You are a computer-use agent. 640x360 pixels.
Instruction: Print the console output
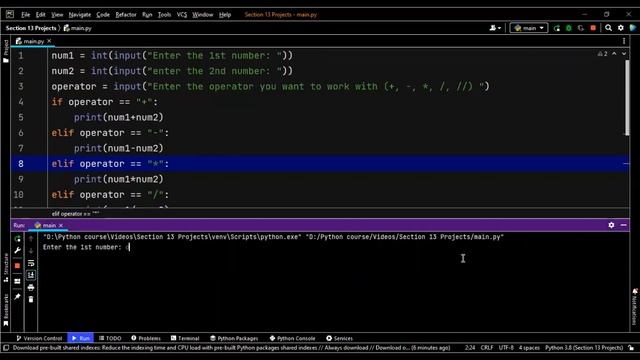click(31, 288)
